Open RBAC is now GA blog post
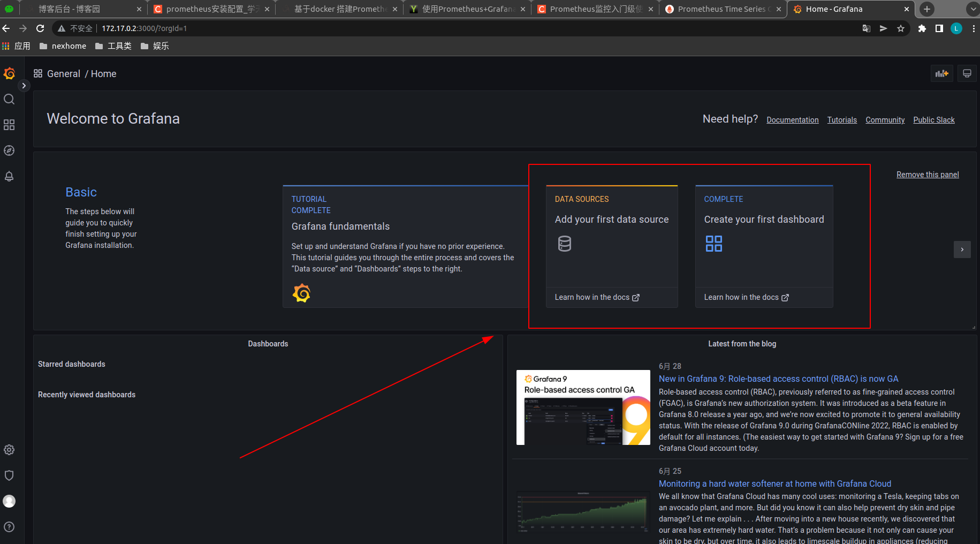 coord(779,379)
